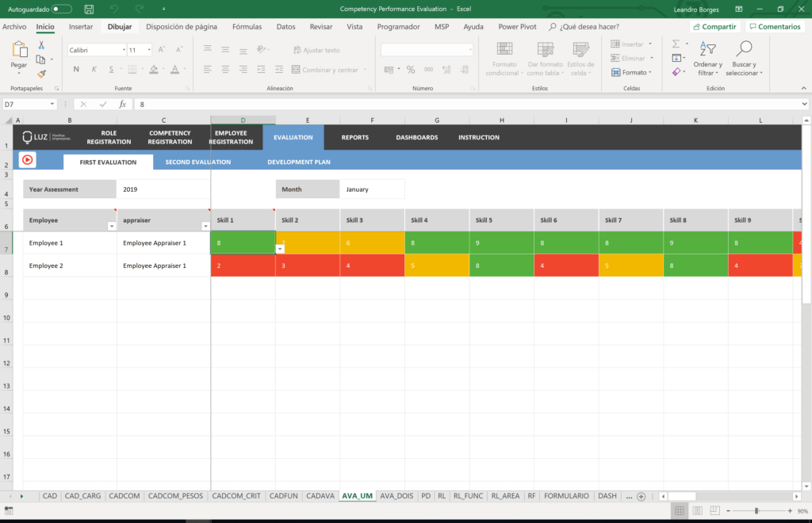Click the Cortar scissors icon
812x523 pixels.
coord(40,44)
